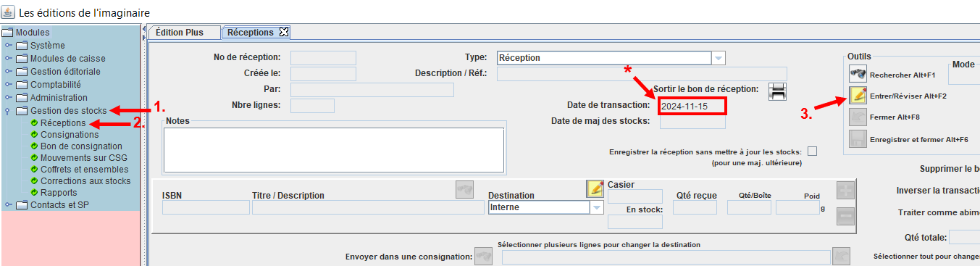Click the Java icon in the title bar
Screen dimensions: 980x266
click(x=9, y=12)
